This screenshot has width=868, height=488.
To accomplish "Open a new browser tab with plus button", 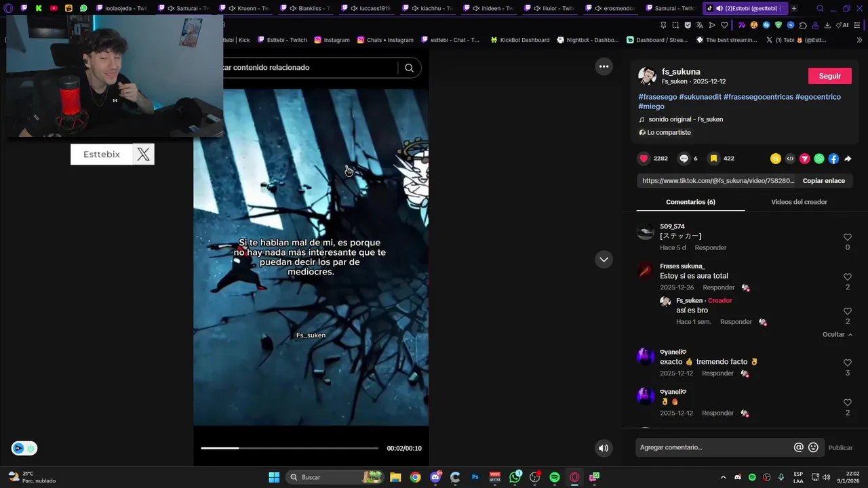I will [794, 9].
